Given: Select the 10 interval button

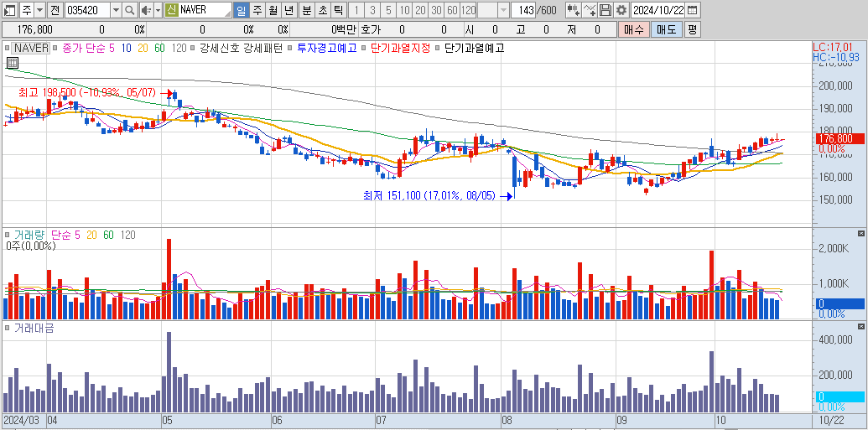Looking at the screenshot, I should (405, 10).
